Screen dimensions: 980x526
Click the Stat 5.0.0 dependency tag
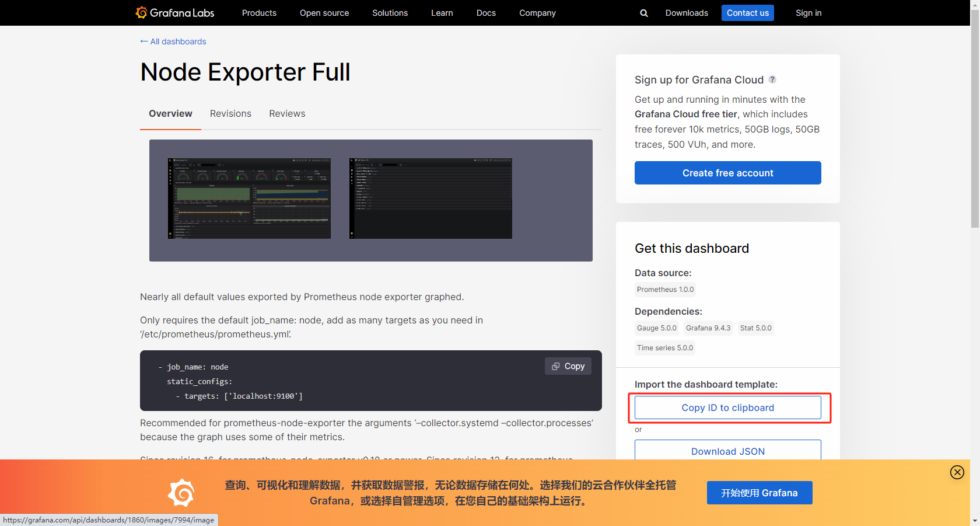click(756, 328)
